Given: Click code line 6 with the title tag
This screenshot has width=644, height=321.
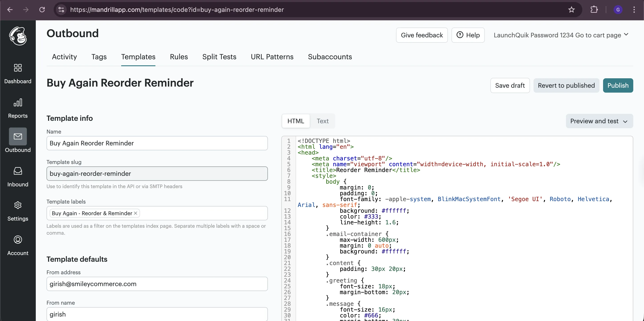Looking at the screenshot, I should (366, 170).
